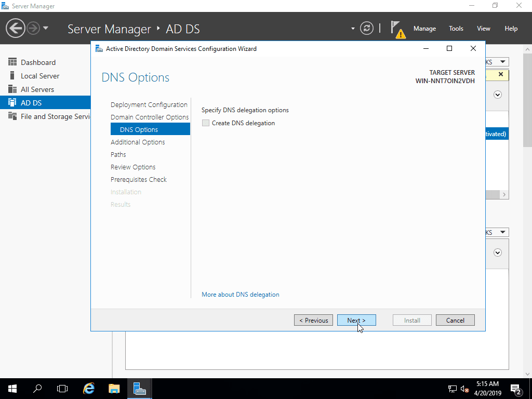
Task: Jump to the Prerequisites Check step
Action: 138,179
